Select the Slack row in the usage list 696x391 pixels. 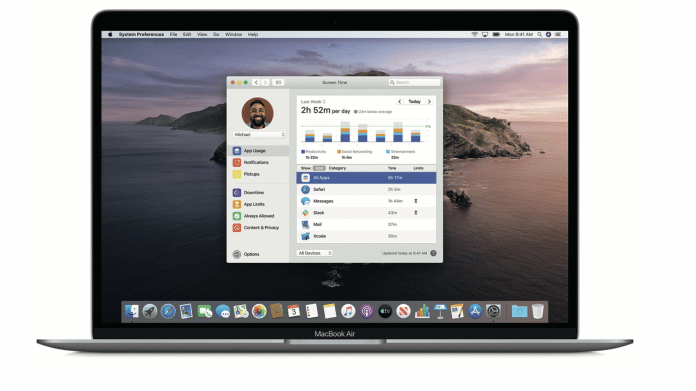click(366, 213)
